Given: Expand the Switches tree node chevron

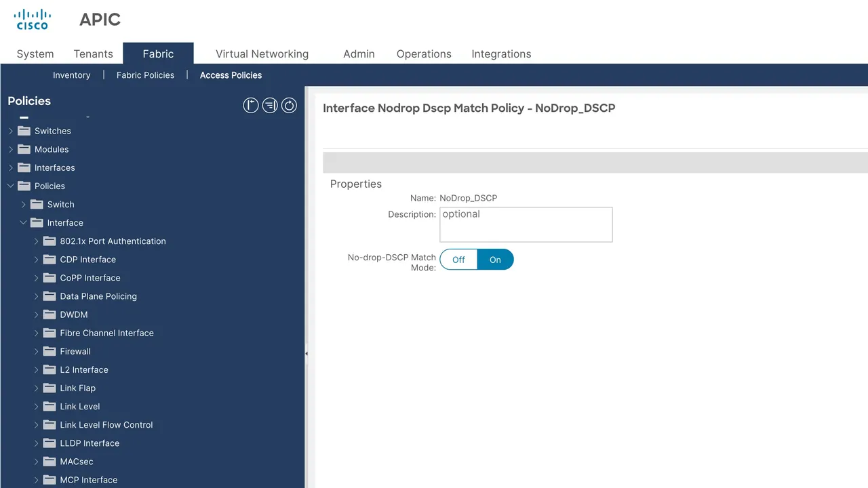Looking at the screenshot, I should (11, 131).
